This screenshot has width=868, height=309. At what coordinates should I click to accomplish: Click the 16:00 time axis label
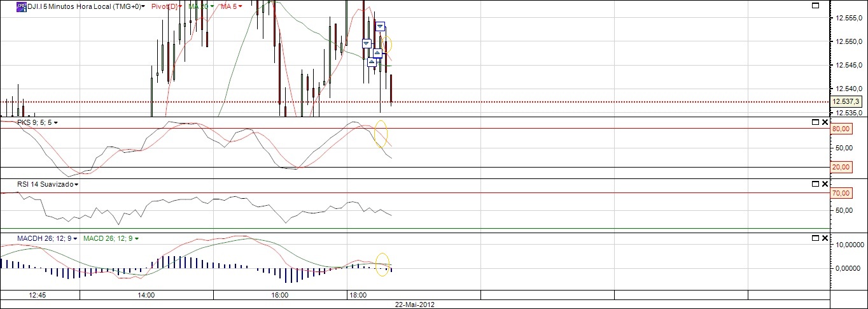click(280, 295)
